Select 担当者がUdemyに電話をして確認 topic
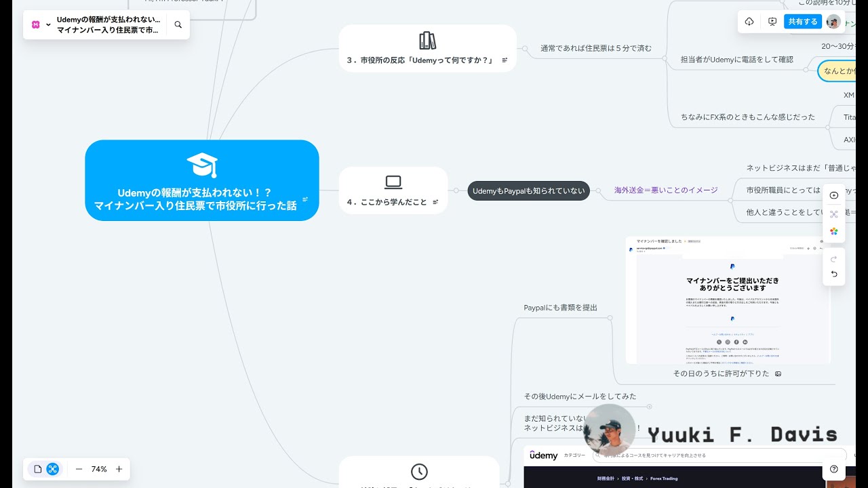Viewport: 868px width, 488px height. [x=737, y=59]
